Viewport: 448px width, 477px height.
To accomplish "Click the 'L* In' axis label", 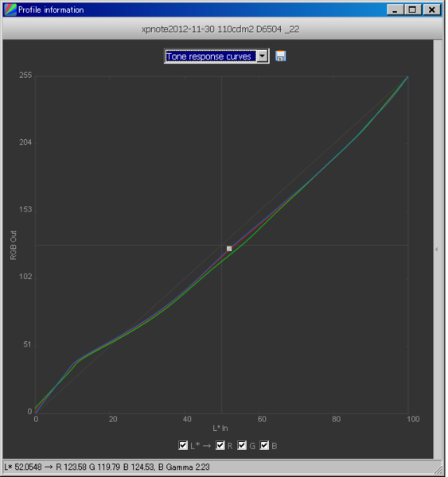I will (221, 430).
